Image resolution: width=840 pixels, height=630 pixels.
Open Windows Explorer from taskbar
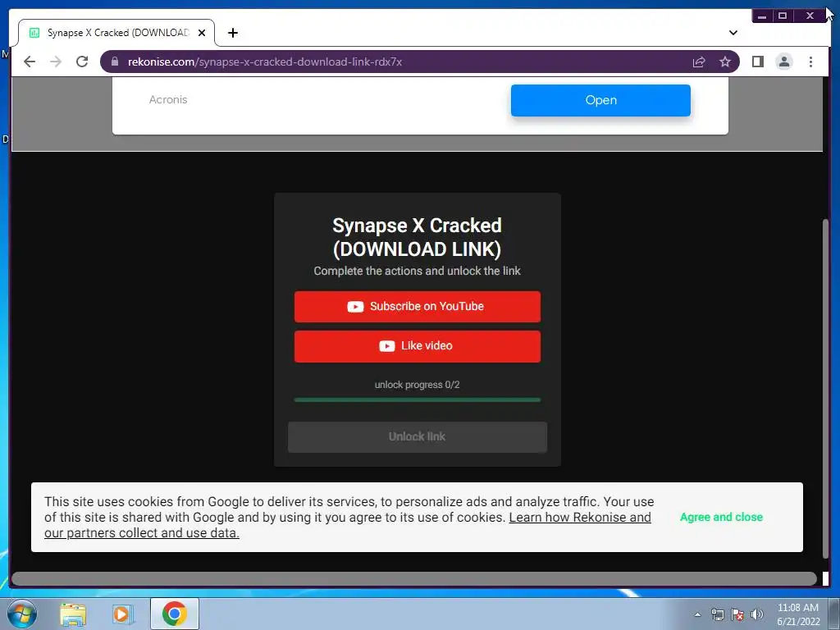coord(73,614)
